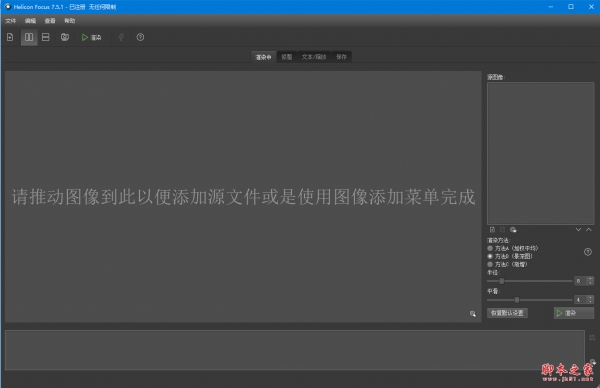Click the 恢复默认设置 button

pos(507,313)
